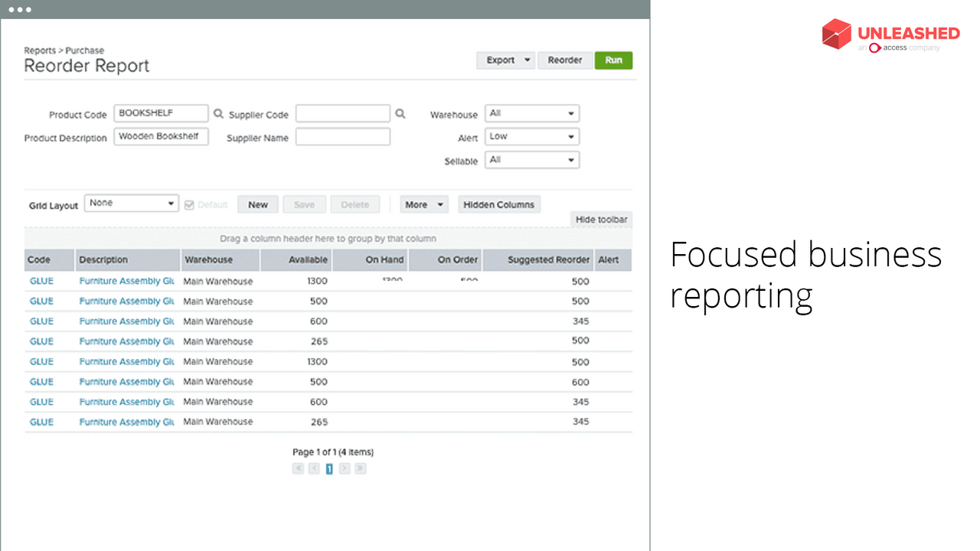Screen dimensions: 980x551
Task: Click the Reorder button
Action: click(x=565, y=60)
